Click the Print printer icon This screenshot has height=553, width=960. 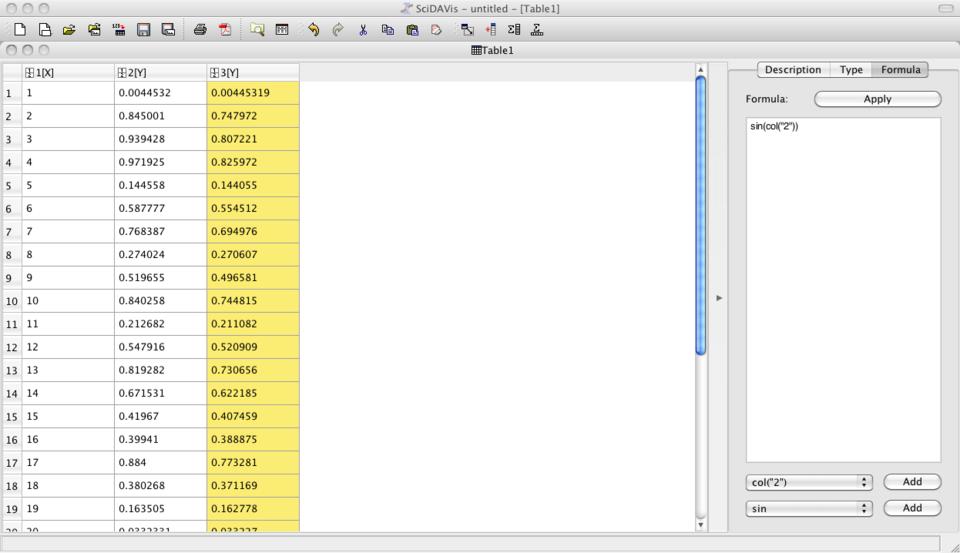pos(200,30)
